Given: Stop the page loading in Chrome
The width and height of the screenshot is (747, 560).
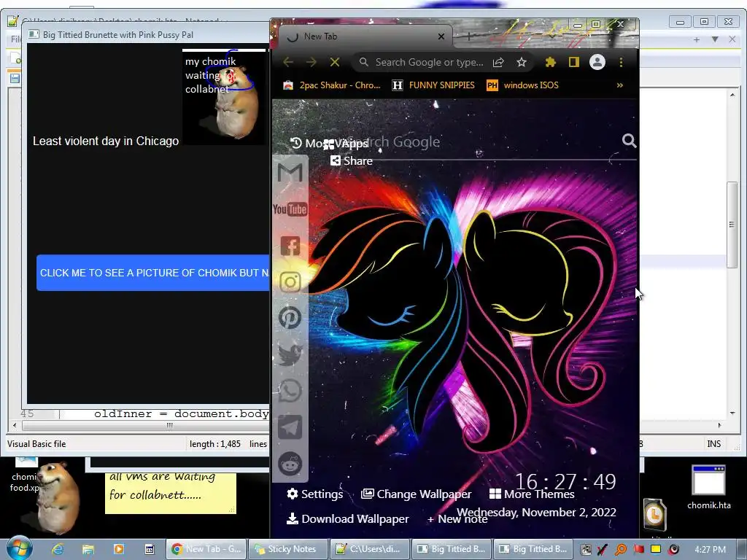Looking at the screenshot, I should click(x=335, y=62).
